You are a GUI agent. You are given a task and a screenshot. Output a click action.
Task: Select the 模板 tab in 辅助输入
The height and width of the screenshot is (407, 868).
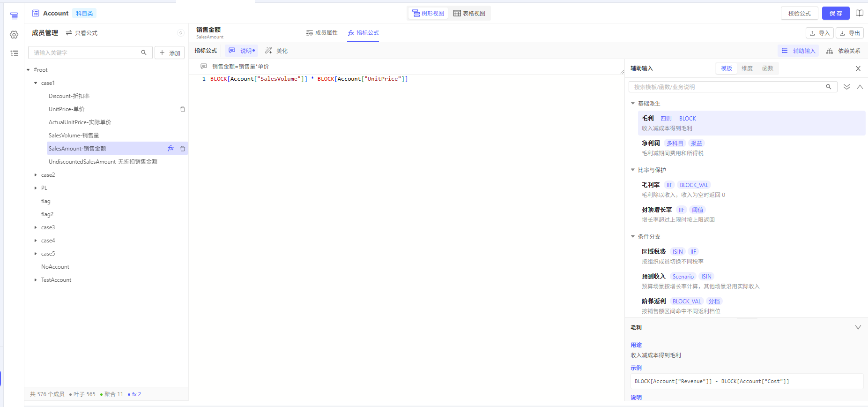coord(727,68)
